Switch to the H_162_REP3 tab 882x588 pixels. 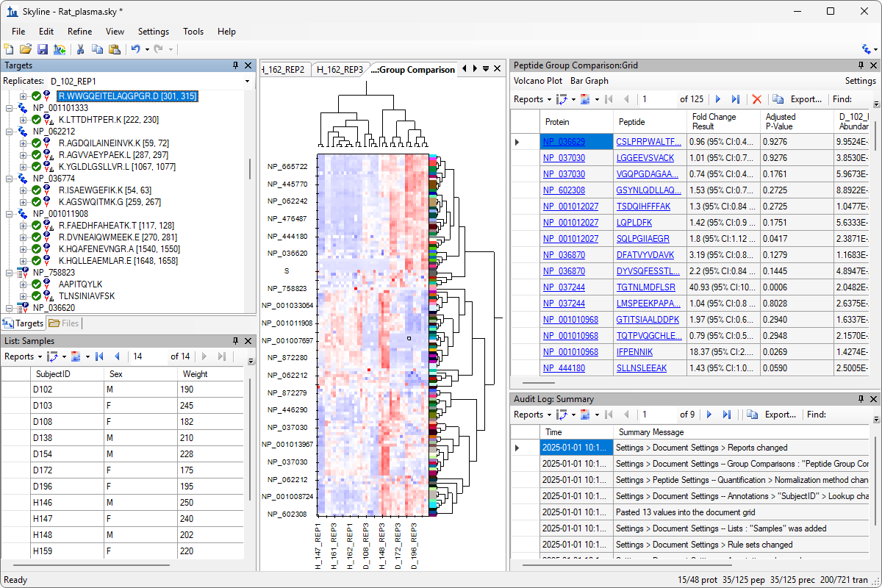coord(340,70)
